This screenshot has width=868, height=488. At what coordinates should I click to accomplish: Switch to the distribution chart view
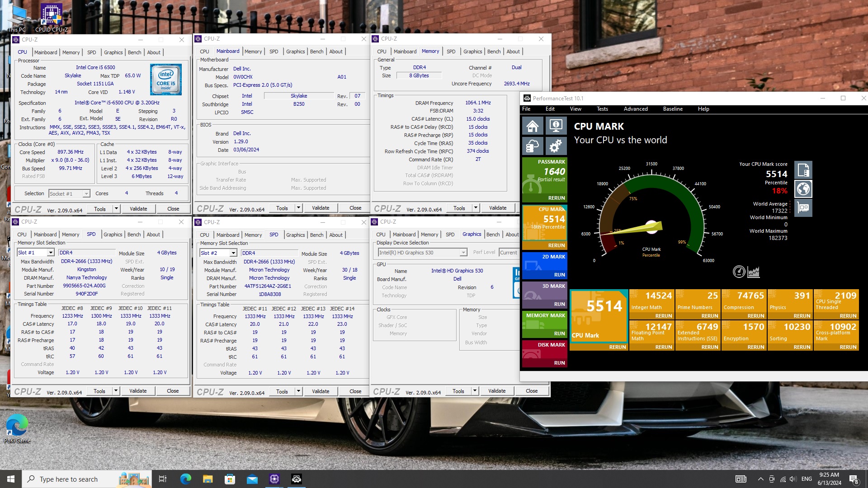[754, 272]
